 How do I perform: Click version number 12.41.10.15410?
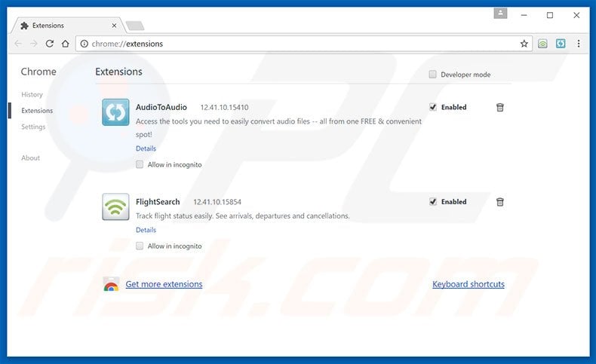[x=224, y=108]
